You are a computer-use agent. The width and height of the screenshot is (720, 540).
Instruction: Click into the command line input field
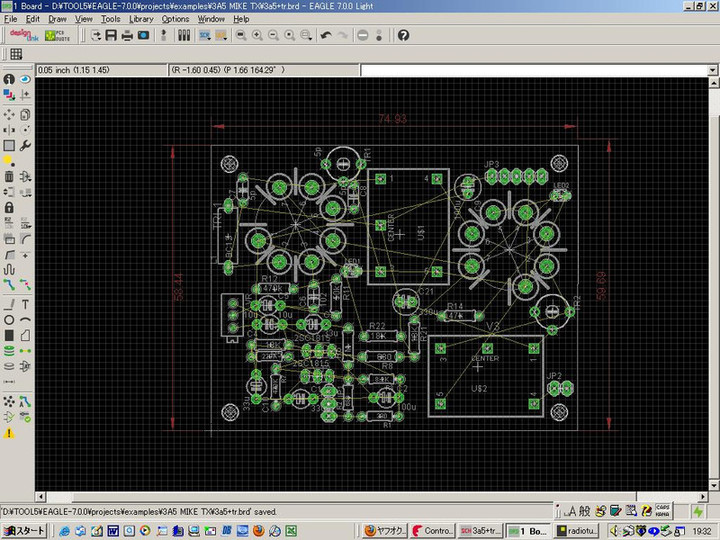click(530, 70)
